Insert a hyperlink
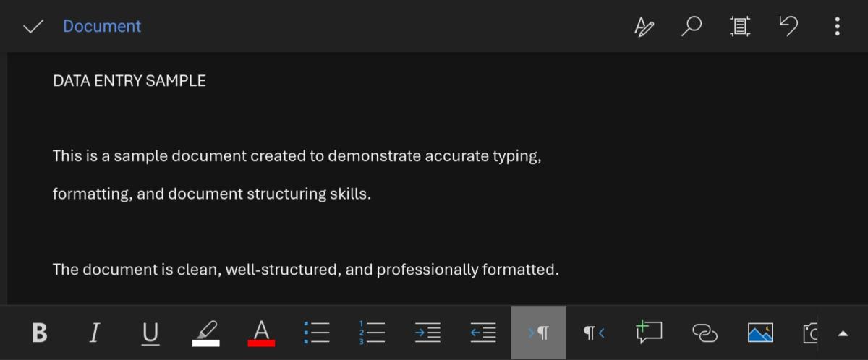The image size is (868, 360). [x=705, y=333]
